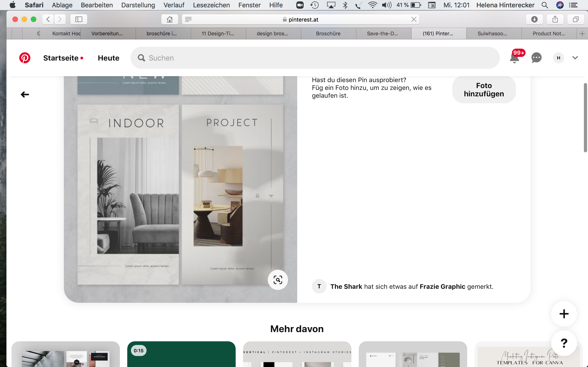588x367 pixels.
Task: Click the Safari home icon
Action: 170,19
